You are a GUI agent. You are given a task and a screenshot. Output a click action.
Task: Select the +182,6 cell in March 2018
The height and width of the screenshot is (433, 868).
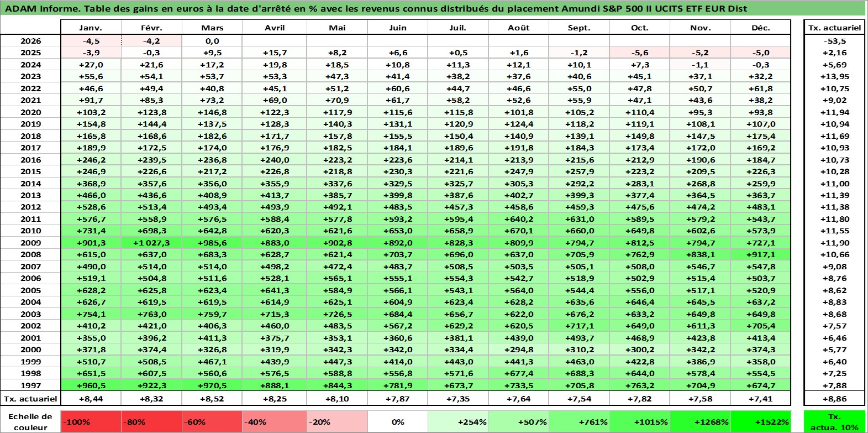212,136
